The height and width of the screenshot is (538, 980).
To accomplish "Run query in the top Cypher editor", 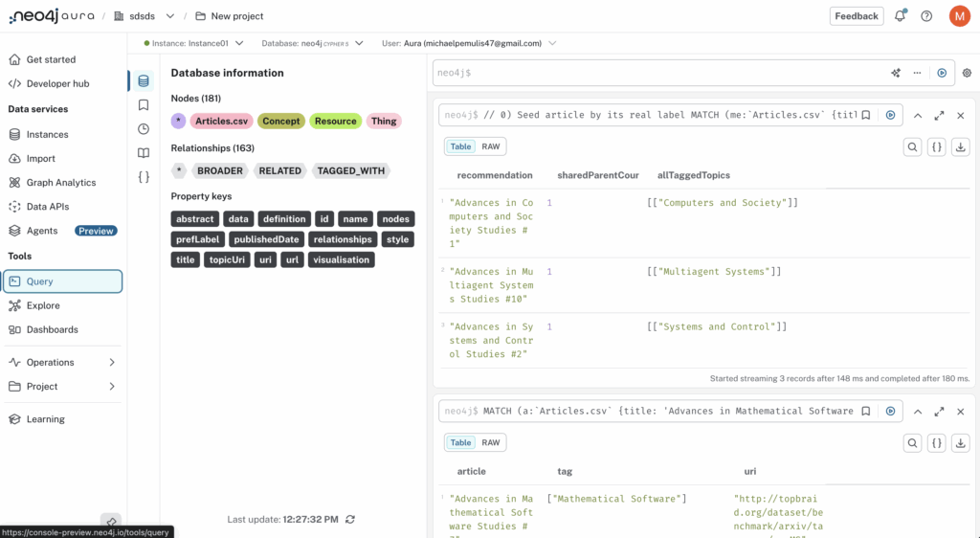I will click(942, 73).
